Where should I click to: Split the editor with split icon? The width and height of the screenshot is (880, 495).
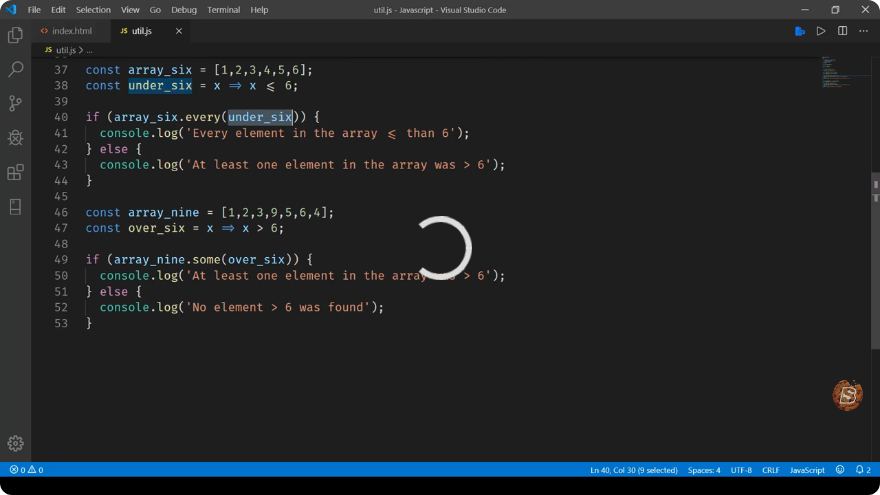tap(842, 31)
